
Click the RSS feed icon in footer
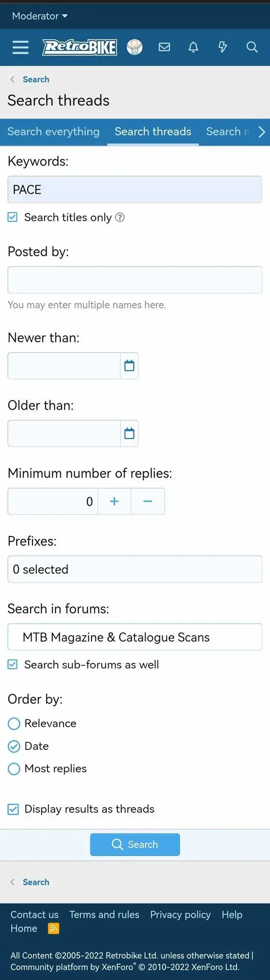pos(54,929)
